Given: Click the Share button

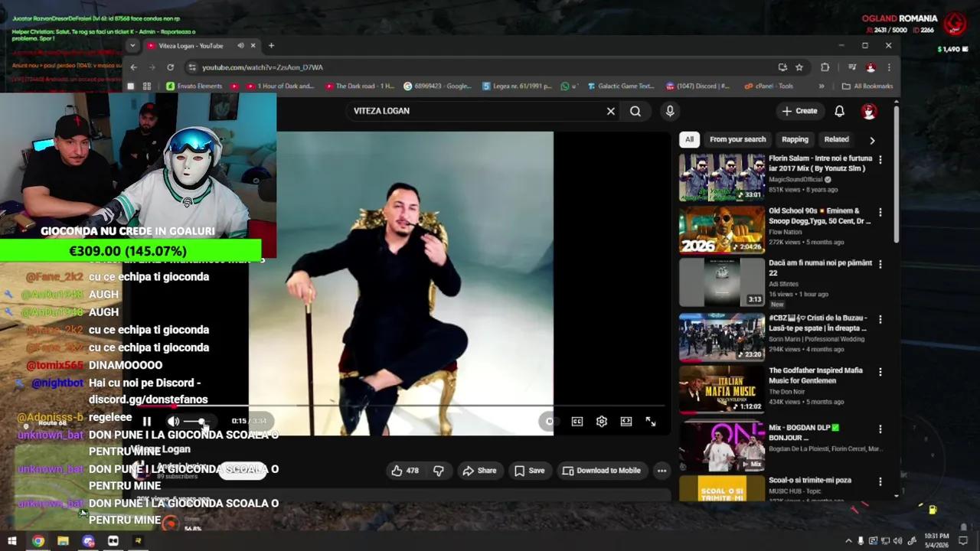Looking at the screenshot, I should click(x=479, y=471).
